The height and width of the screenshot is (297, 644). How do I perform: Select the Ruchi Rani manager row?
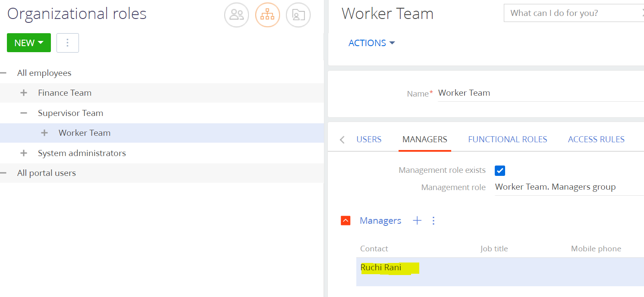[x=500, y=272]
